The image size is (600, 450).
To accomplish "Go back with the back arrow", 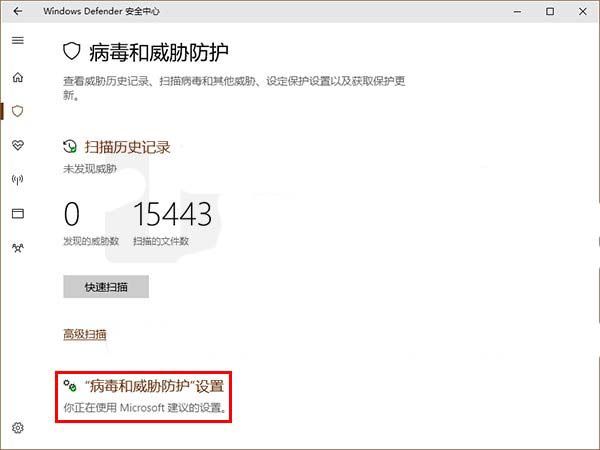I will tap(18, 11).
